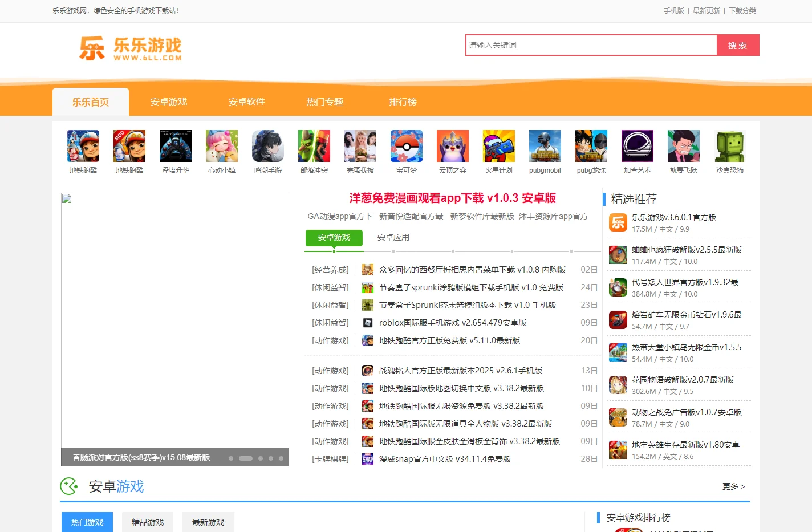Click the carousel caption 香肠派对官方版

pyautogui.click(x=141, y=457)
